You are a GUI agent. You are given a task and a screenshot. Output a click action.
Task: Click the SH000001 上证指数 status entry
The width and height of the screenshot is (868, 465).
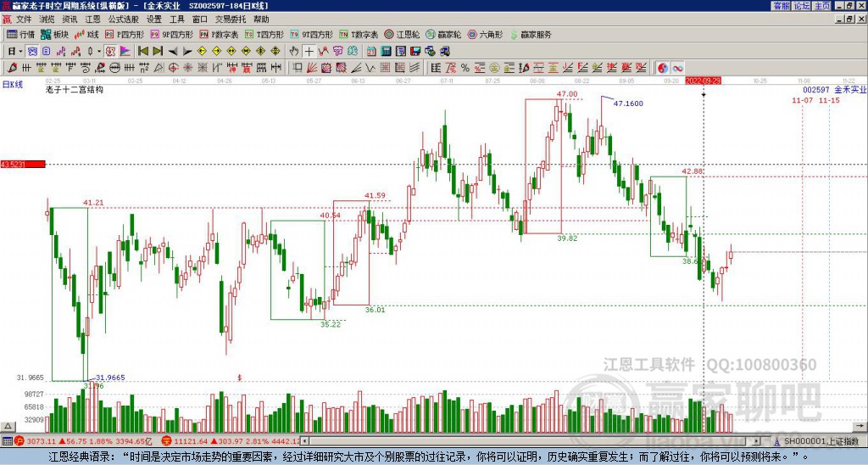coord(821,441)
